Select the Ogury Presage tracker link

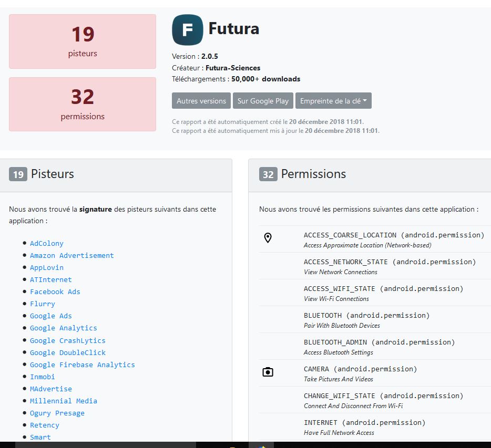click(x=57, y=413)
